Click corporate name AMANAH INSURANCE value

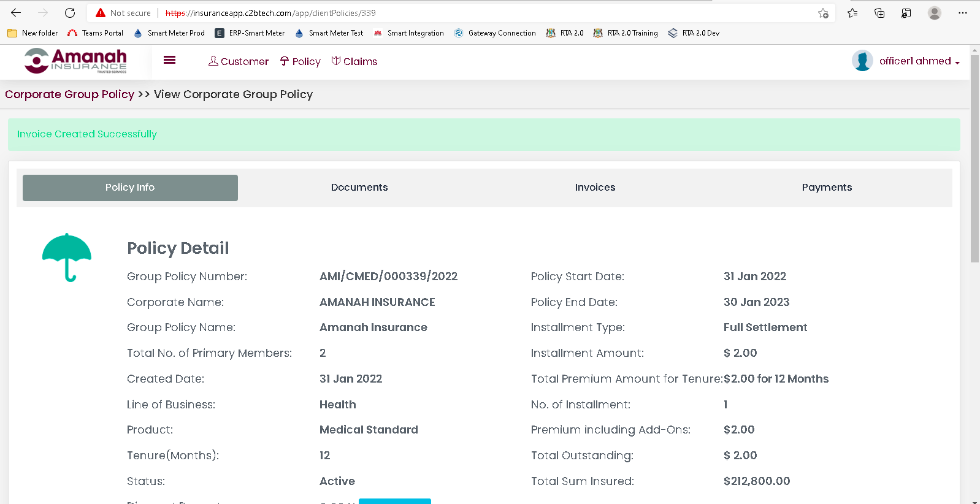click(377, 302)
